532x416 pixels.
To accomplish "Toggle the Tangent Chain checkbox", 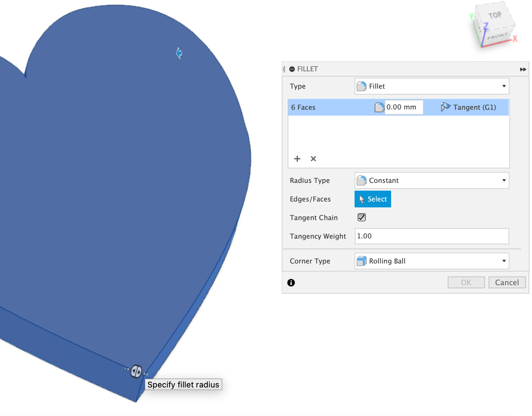I will [x=362, y=217].
